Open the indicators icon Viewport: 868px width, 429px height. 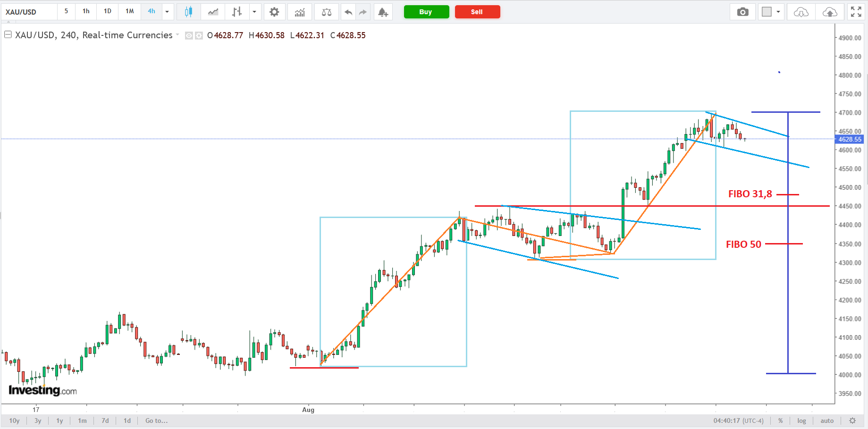pyautogui.click(x=300, y=12)
